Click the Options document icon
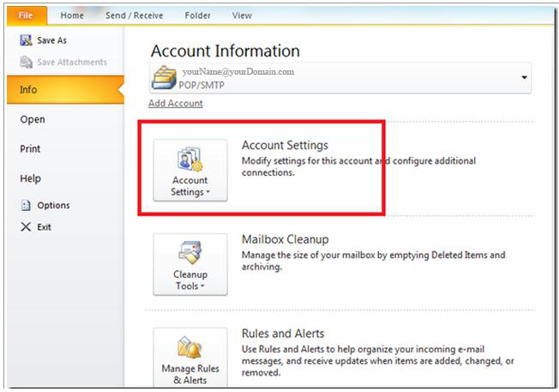This screenshot has width=559, height=392. 26,205
